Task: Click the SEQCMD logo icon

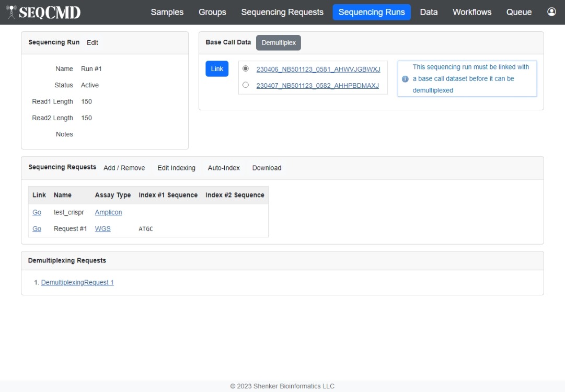Action: click(11, 11)
